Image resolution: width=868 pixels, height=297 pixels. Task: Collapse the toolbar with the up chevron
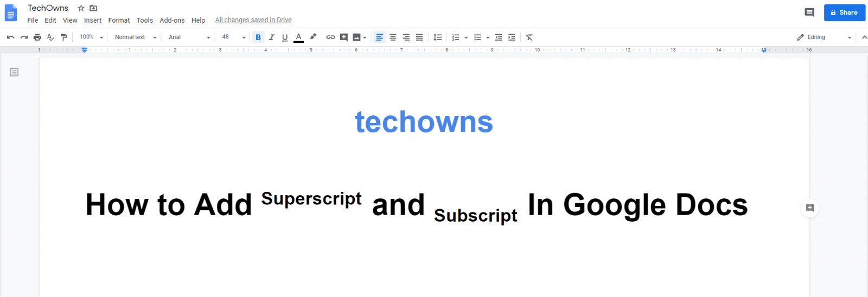[864, 37]
